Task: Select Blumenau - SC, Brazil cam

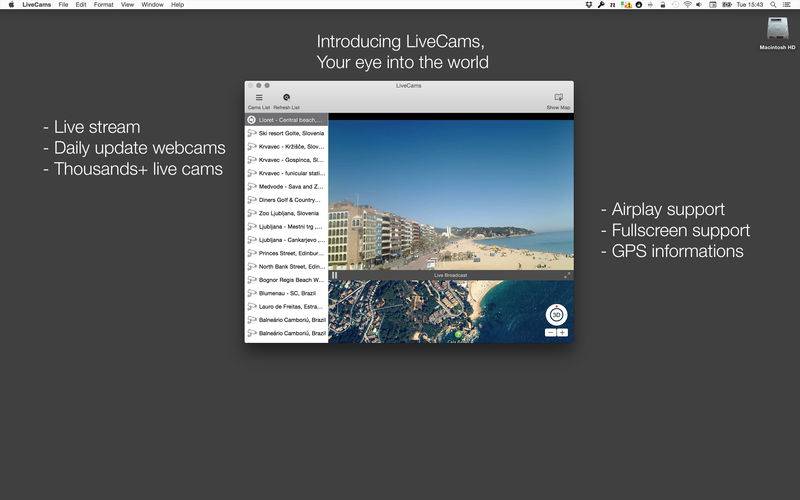Action: (286, 293)
